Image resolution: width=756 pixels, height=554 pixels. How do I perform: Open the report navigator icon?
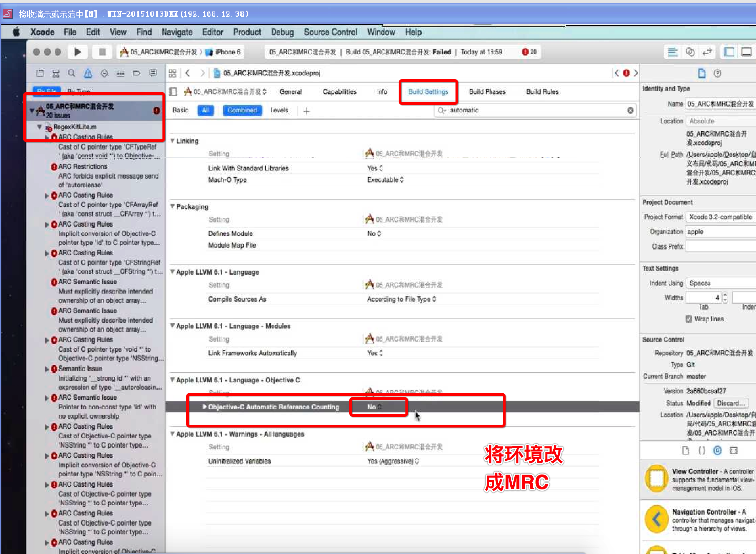click(153, 73)
